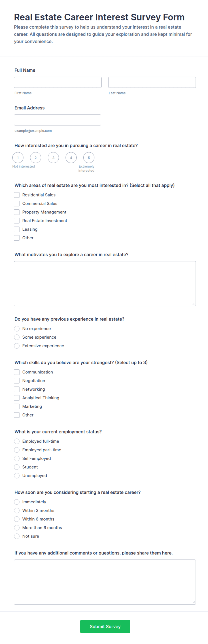Image resolution: width=208 pixels, height=644 pixels.
Task: Click the additional comments text area
Action: point(105,582)
